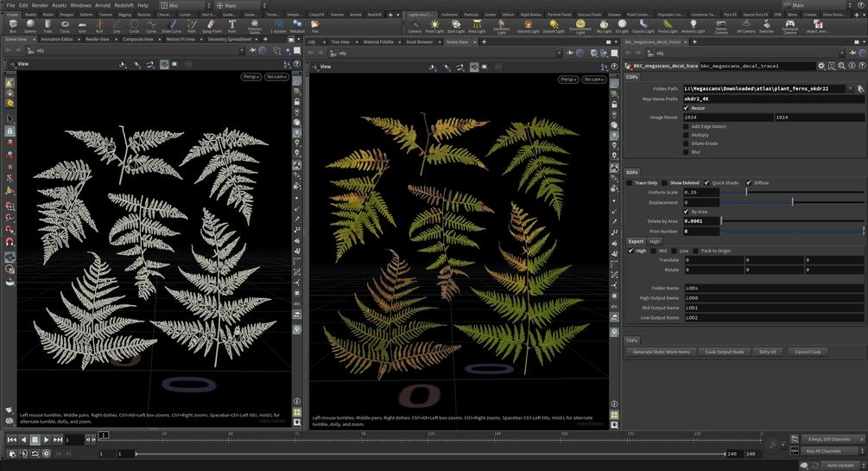
Task: Open the Polygon shelf tab
Action: point(67,15)
